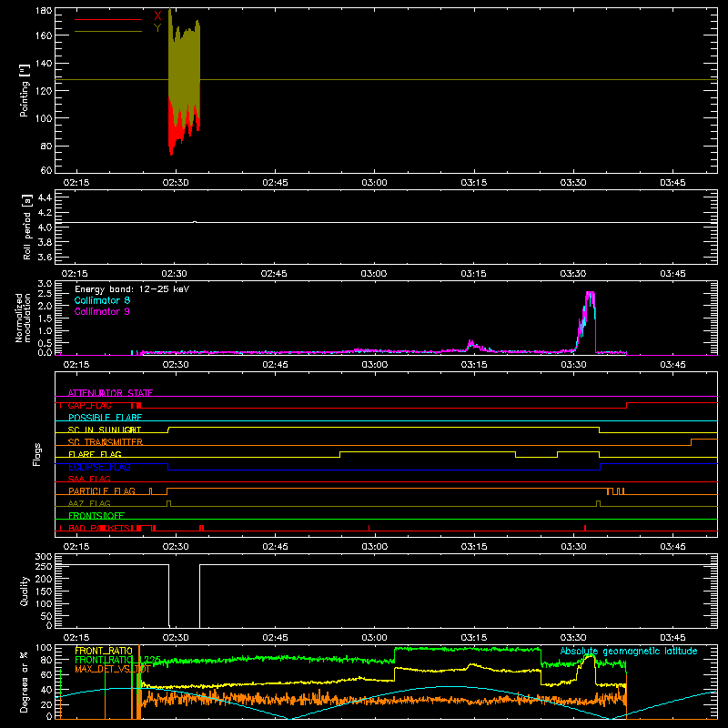Select the 'Collimator 8' legend entry

102,300
